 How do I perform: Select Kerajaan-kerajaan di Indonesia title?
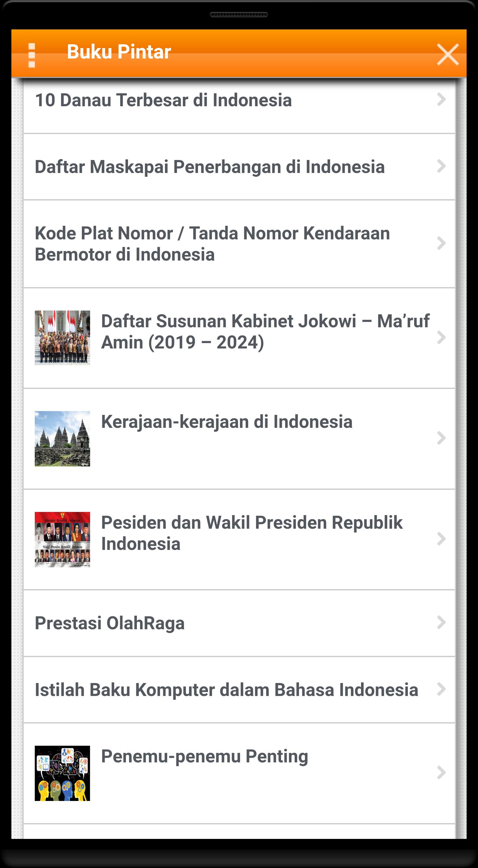(x=227, y=422)
